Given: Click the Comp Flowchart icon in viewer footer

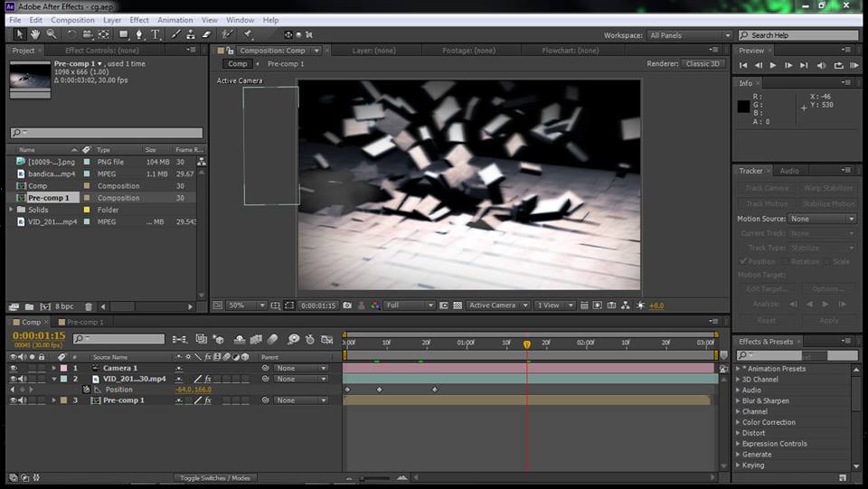Looking at the screenshot, I should (x=626, y=306).
